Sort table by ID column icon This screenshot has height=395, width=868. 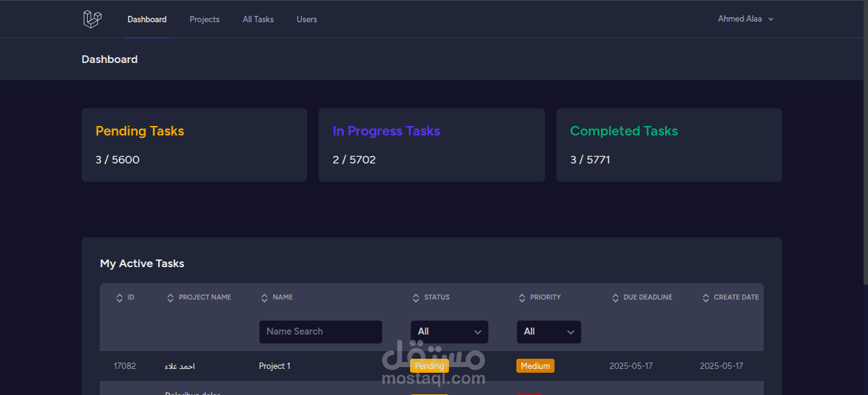click(120, 298)
